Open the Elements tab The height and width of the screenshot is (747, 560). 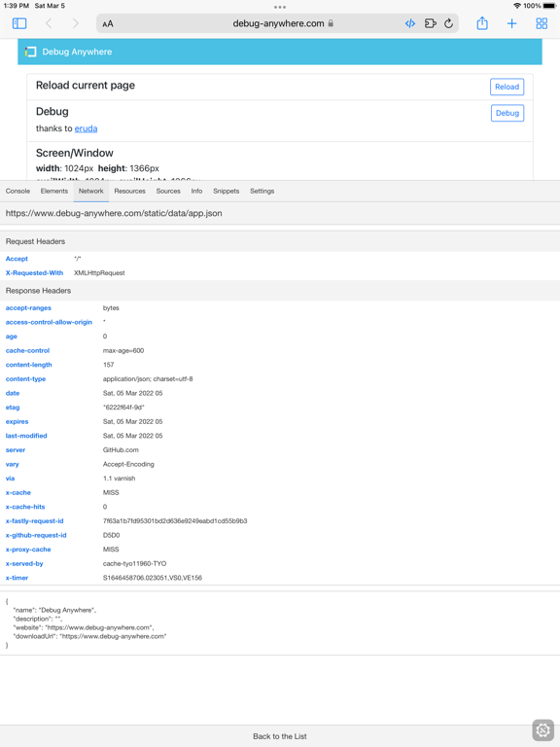click(x=54, y=191)
